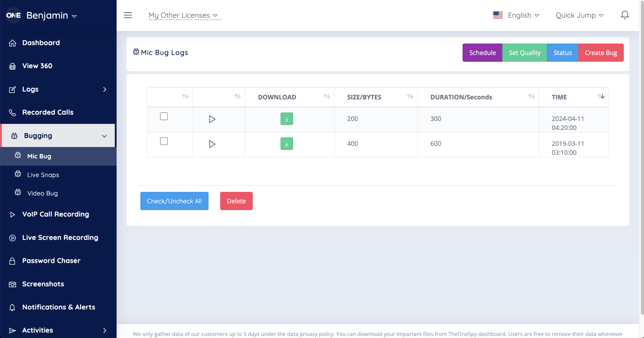Go to Dashboard in sidebar
The image size is (644, 338).
click(x=41, y=43)
